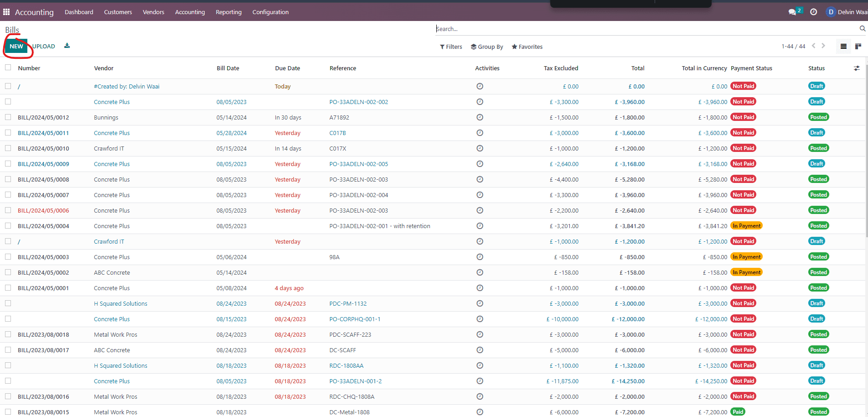Open bill reference PO-33ADELN-002-005
The height and width of the screenshot is (417, 868).
(358, 164)
